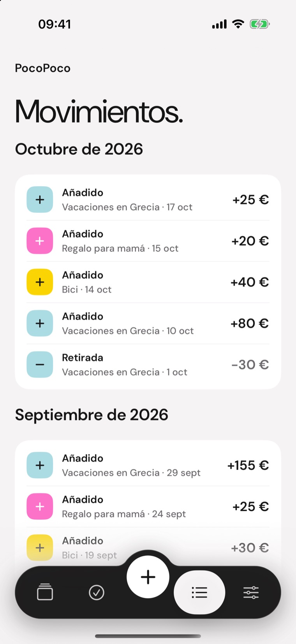Tap the PocoPoco app title

43,68
